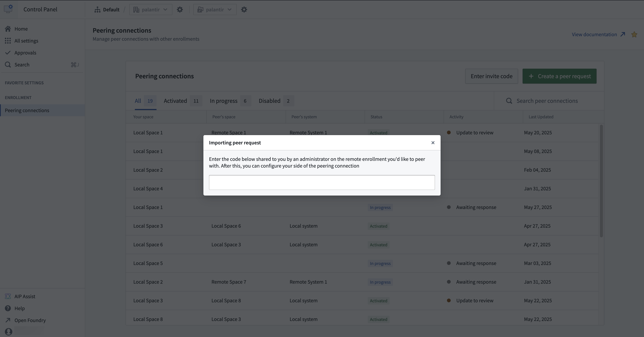Click the Approvals checkmark icon
644x337 pixels.
point(8,52)
